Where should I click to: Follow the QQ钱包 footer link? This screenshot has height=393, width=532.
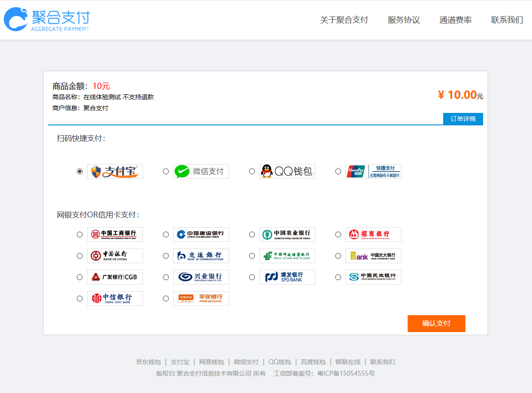click(x=280, y=362)
